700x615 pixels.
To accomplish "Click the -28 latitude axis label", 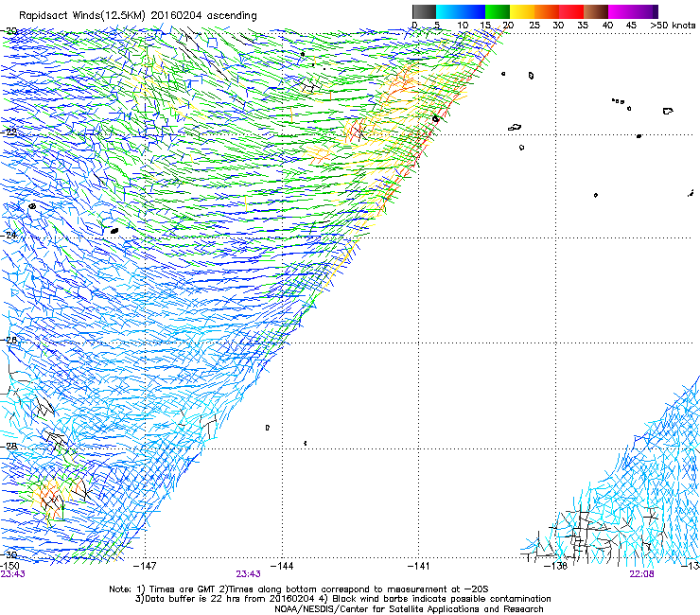I will pyautogui.click(x=9, y=447).
